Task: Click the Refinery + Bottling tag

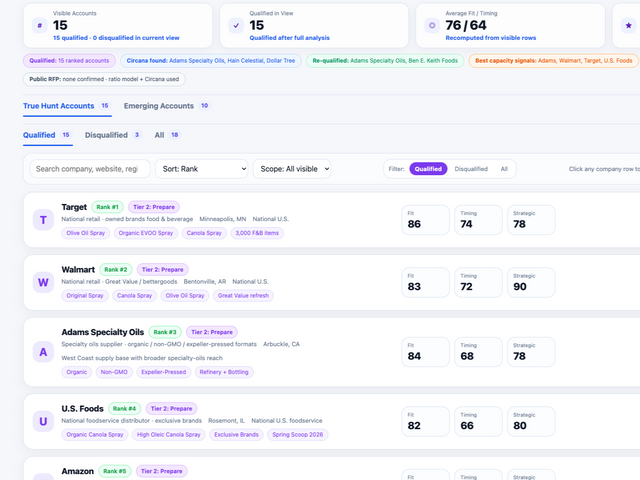Action: coord(224,372)
